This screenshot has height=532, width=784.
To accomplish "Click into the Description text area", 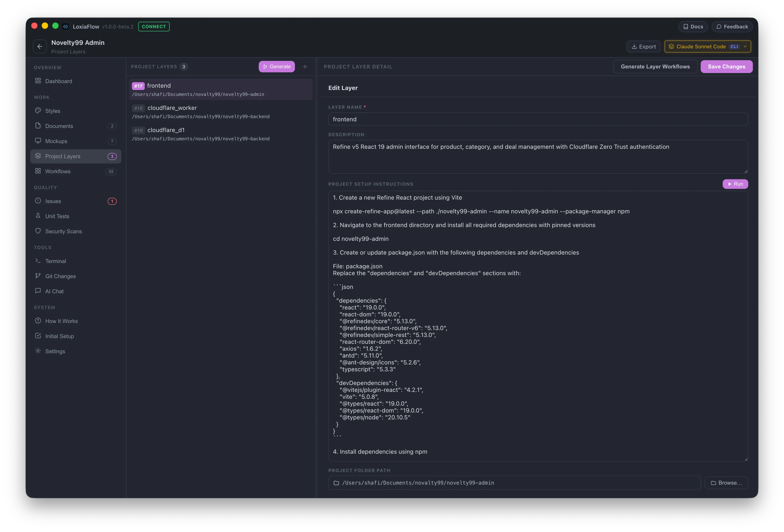I will (538, 157).
